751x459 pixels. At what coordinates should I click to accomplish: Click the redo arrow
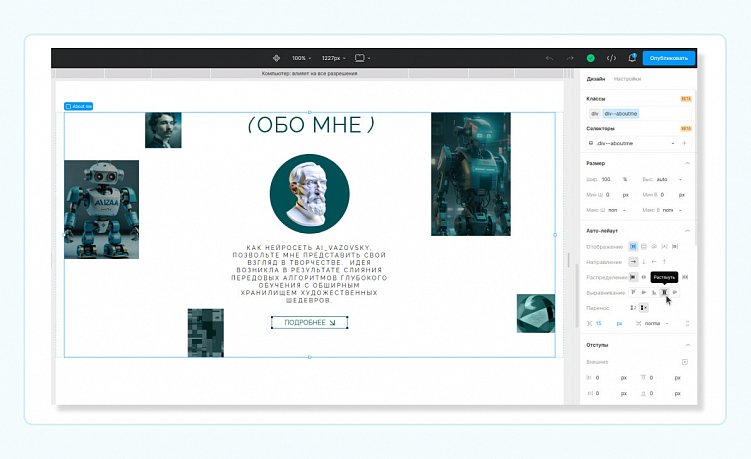pos(570,58)
